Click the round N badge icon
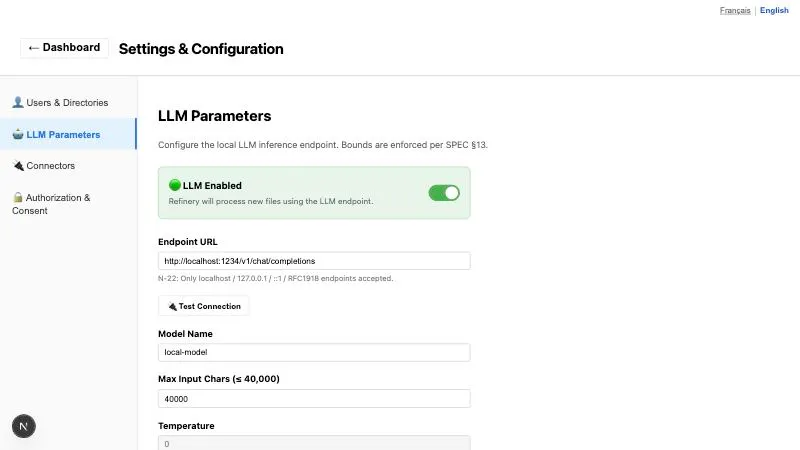The image size is (800, 450). 23,426
